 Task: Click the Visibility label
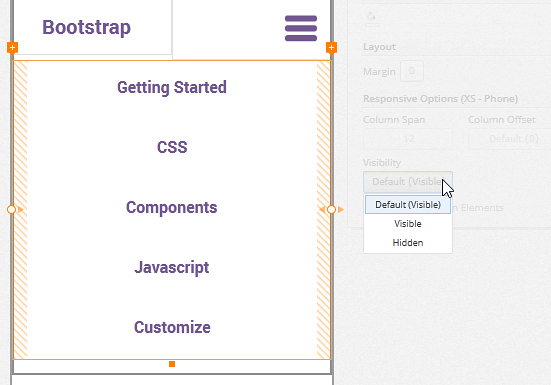(382, 163)
